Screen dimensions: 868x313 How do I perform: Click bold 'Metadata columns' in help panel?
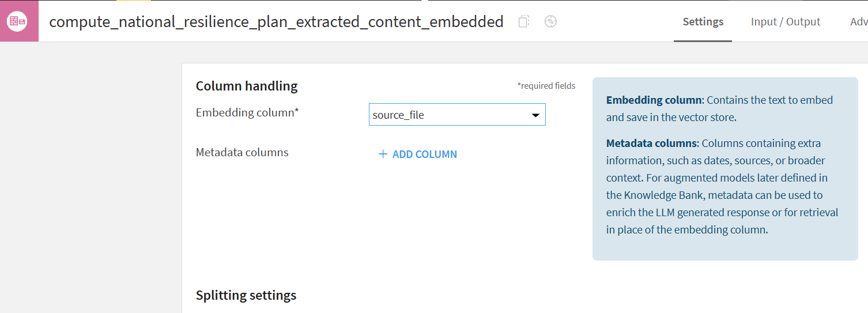point(652,143)
